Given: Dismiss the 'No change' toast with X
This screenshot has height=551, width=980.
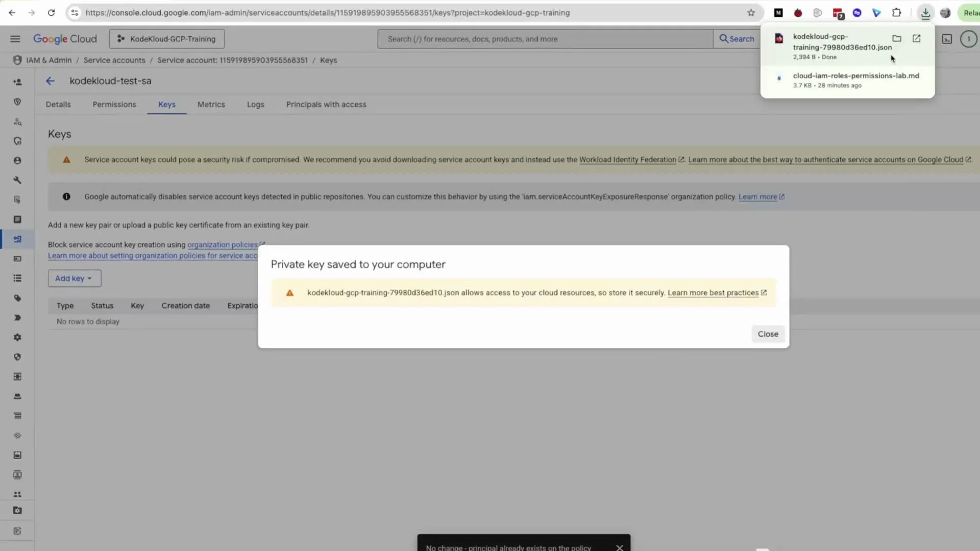Looking at the screenshot, I should [619, 547].
